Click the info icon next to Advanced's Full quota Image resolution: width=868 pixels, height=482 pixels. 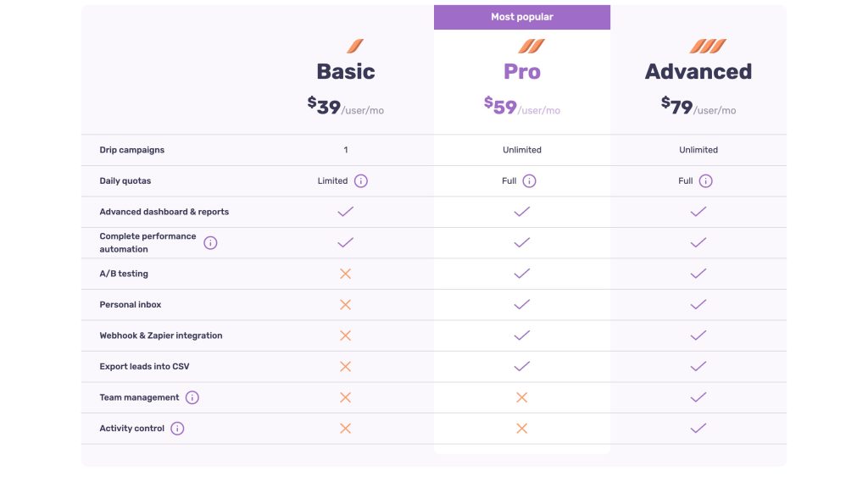pos(706,181)
